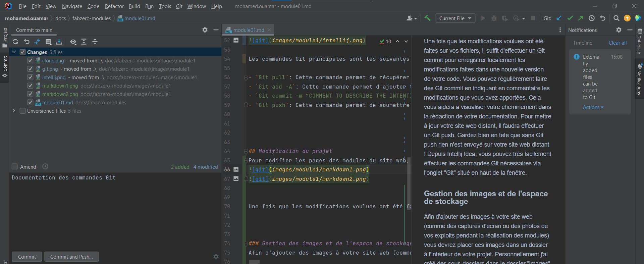Click the Changelists icon in the Commit panel
Image resolution: width=644 pixels, height=264 pixels.
coord(48,42)
